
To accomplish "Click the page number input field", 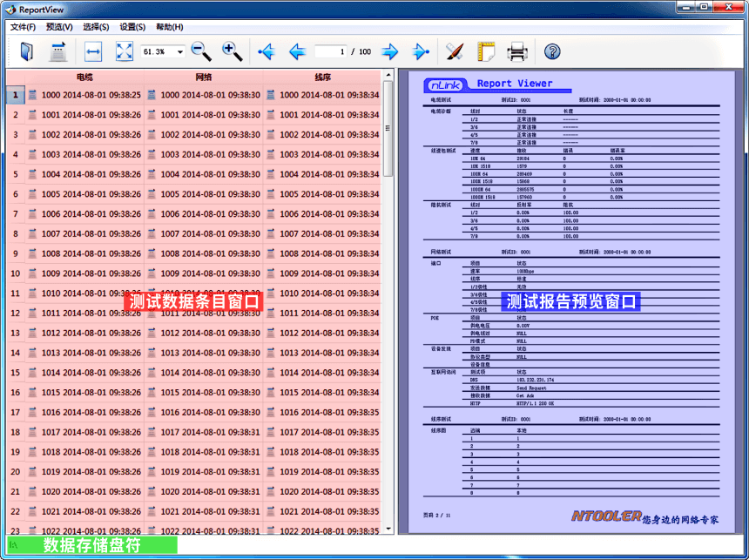I will click(331, 51).
